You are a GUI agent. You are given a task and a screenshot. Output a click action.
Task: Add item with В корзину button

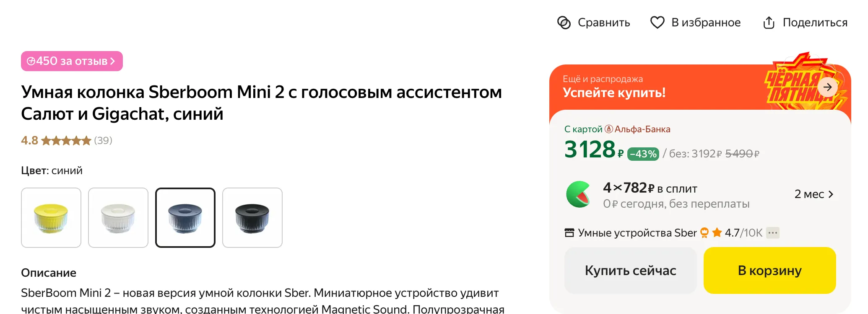point(769,270)
